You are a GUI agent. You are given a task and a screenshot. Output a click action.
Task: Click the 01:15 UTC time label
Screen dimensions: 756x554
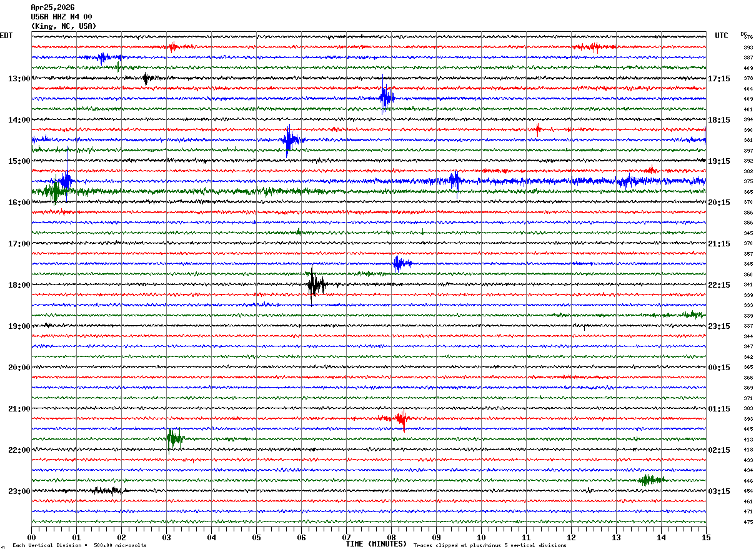point(719,409)
